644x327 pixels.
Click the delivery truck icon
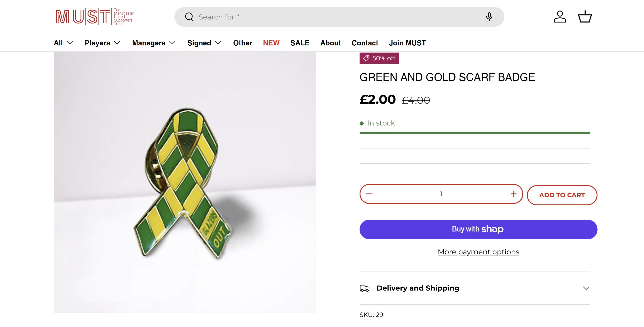[364, 288]
